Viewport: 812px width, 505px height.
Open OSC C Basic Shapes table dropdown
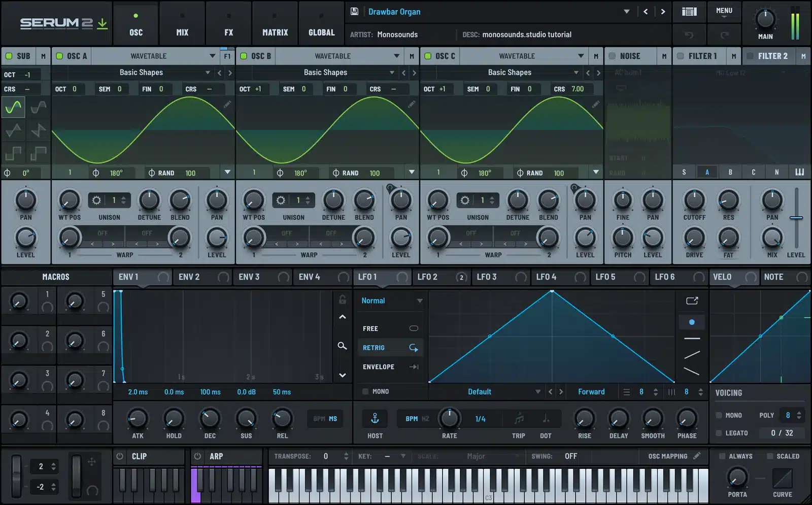pos(576,73)
